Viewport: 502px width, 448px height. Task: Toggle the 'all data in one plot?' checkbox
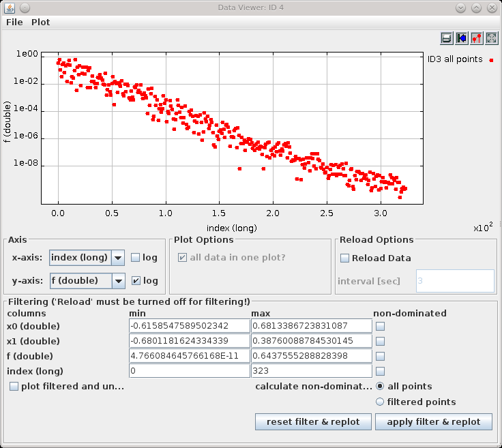click(182, 257)
